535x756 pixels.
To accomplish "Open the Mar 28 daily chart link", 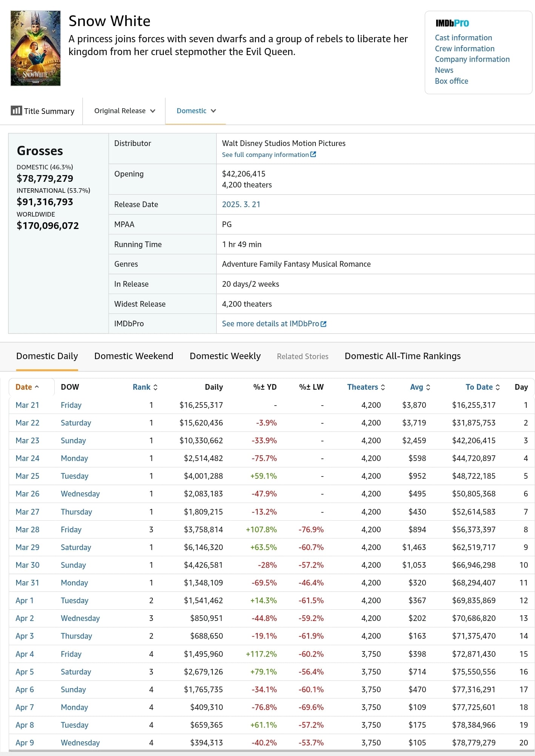I will point(28,529).
